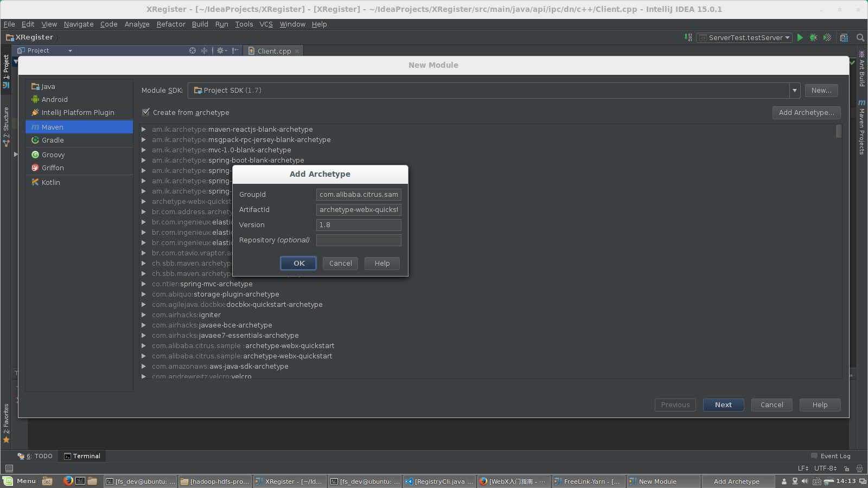
Task: Open Project panel settings gear icon
Action: coord(221,50)
